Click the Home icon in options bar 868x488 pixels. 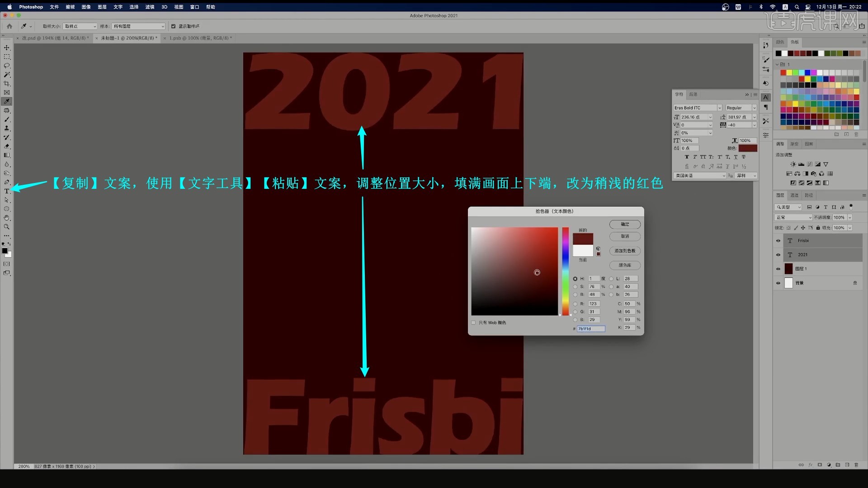[x=9, y=26]
